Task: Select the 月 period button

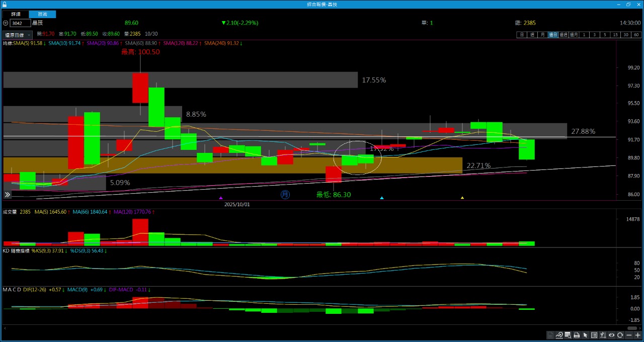Action: click(542, 35)
